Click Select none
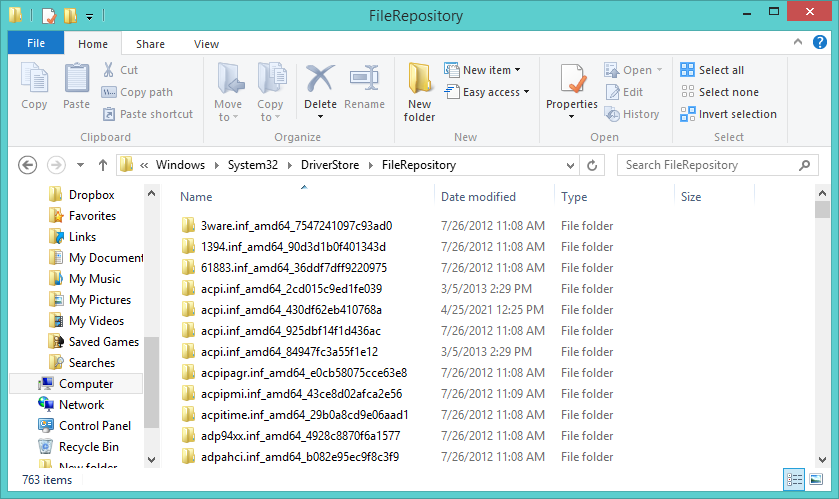The image size is (839, 499). (719, 92)
